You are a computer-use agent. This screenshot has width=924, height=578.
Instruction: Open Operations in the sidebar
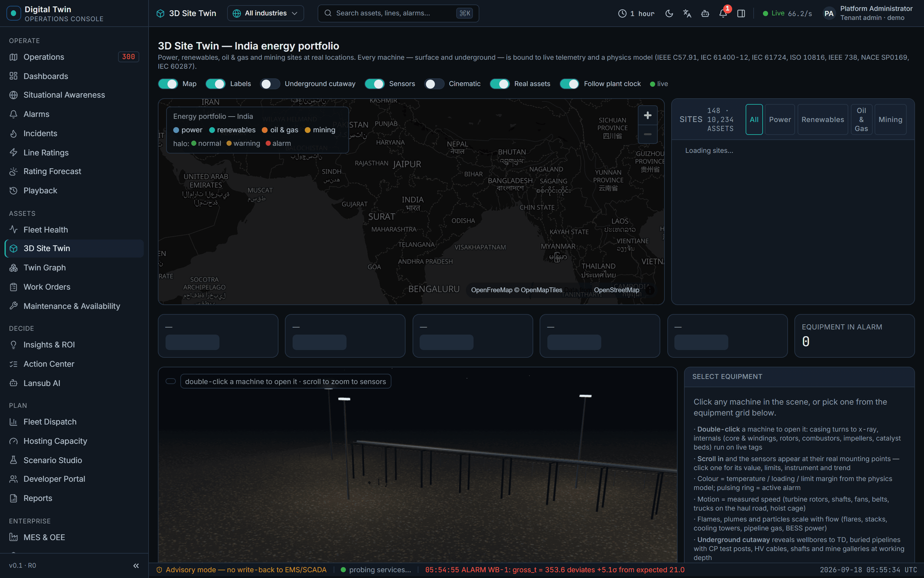pos(74,57)
